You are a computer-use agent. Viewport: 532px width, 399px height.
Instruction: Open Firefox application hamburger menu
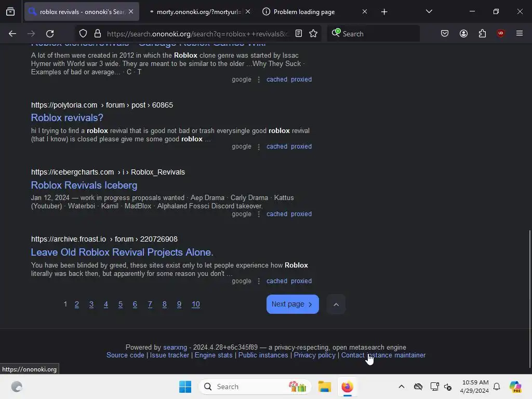coord(520,33)
